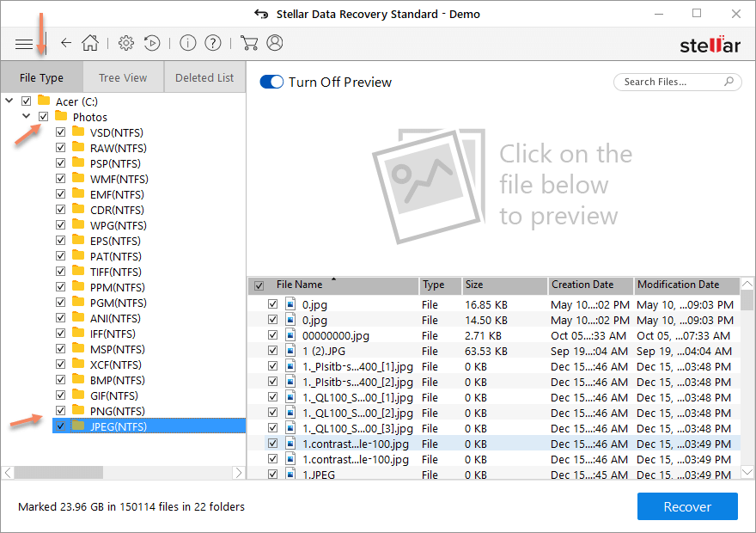Open the XCF(NTFS) folder

pos(116,365)
